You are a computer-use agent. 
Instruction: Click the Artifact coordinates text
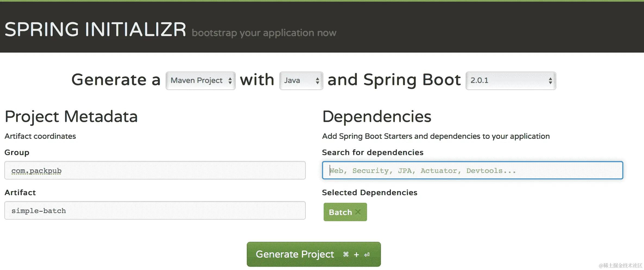(x=40, y=136)
